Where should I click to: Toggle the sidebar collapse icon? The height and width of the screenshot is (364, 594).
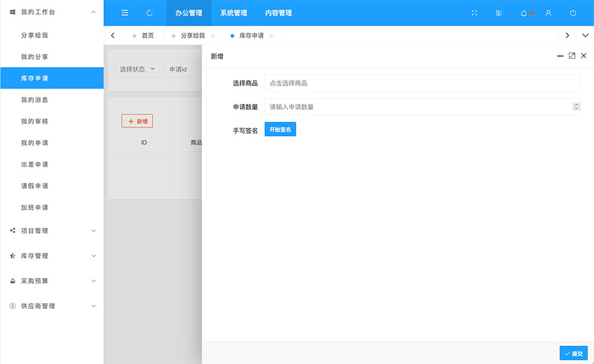pyautogui.click(x=125, y=13)
